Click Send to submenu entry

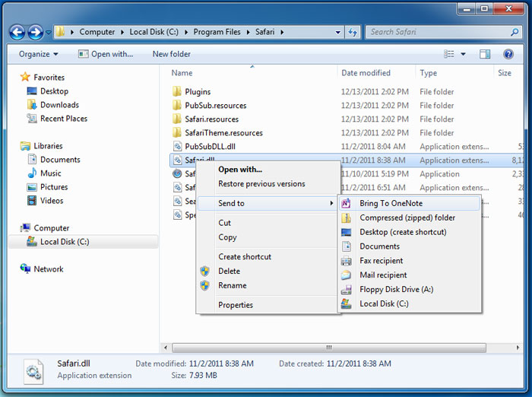click(266, 203)
